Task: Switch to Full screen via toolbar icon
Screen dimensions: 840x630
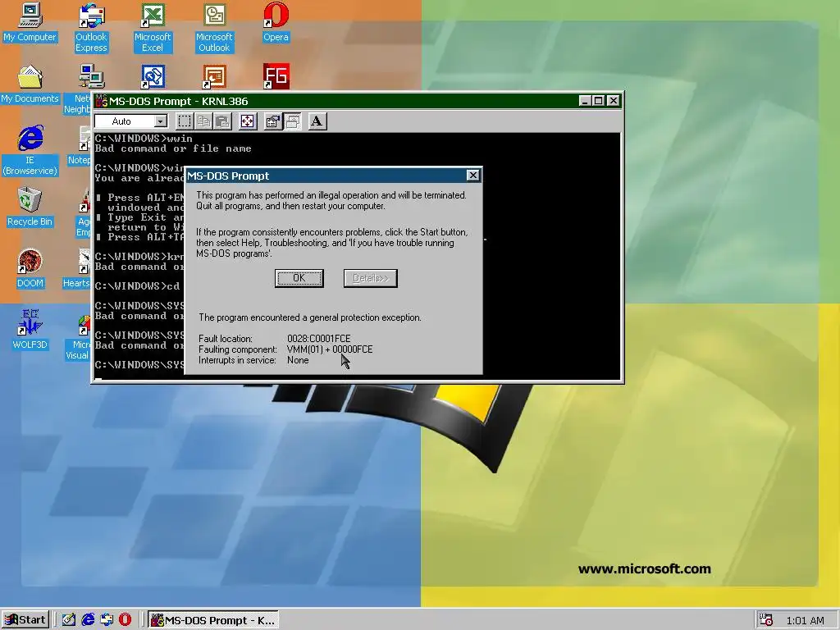Action: point(248,121)
